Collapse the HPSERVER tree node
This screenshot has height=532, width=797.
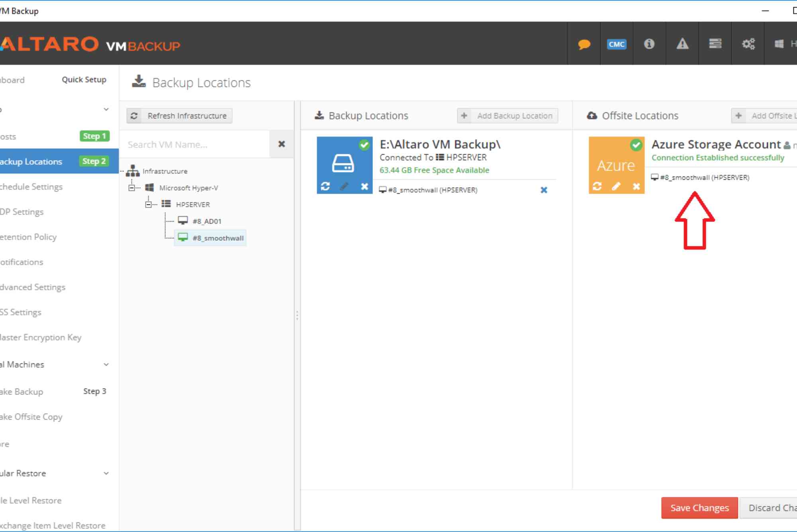148,204
